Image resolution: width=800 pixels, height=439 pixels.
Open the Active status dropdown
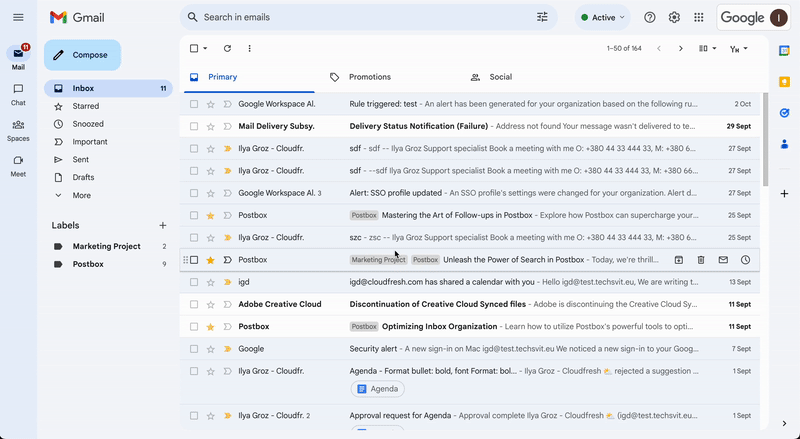coord(603,17)
